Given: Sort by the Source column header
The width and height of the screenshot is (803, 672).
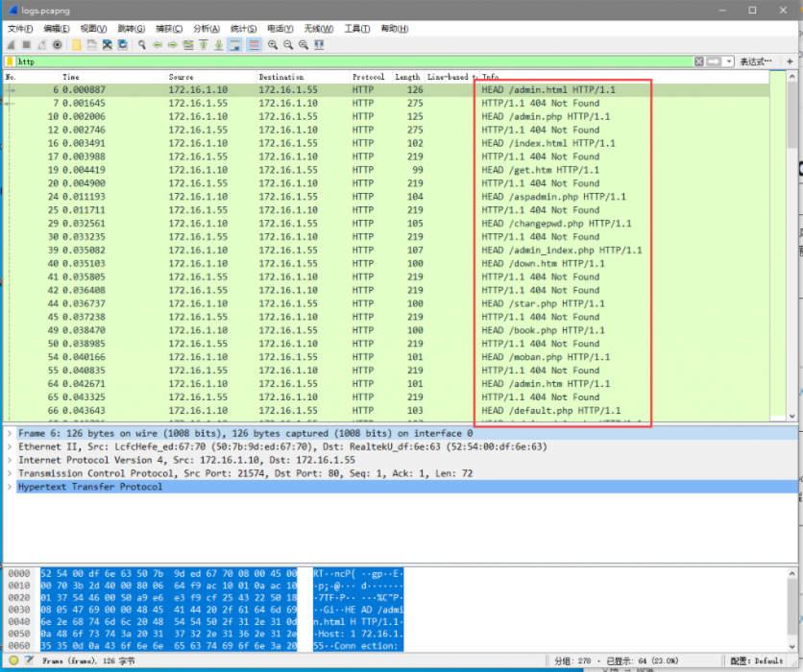Looking at the screenshot, I should coord(211,77).
